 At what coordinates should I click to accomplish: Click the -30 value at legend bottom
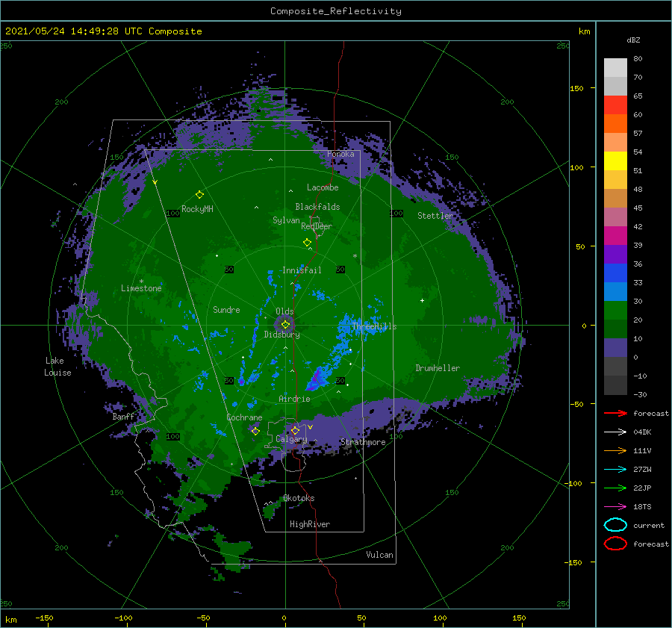pyautogui.click(x=640, y=394)
